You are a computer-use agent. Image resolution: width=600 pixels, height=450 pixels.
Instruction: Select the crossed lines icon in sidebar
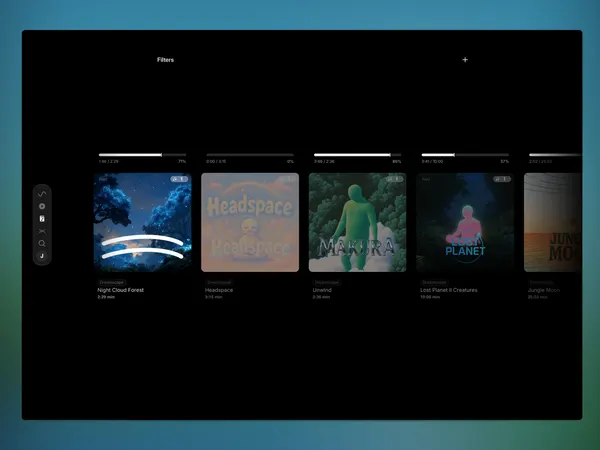point(42,231)
